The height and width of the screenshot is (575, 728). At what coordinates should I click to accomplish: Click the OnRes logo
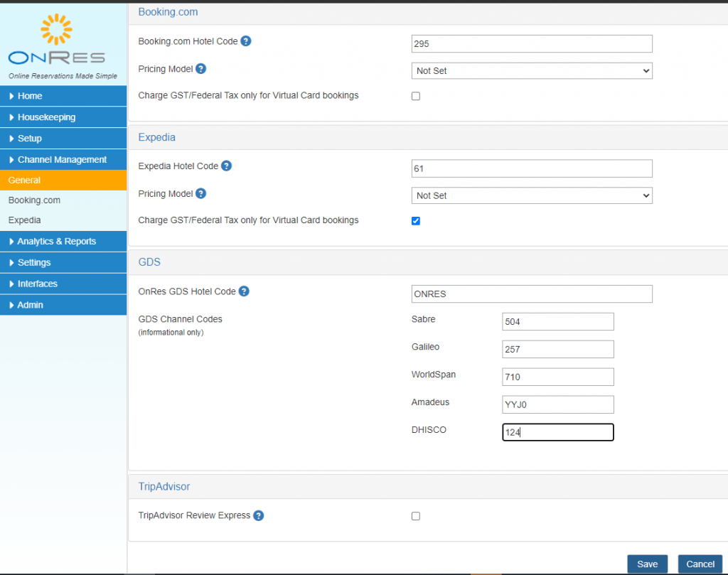pyautogui.click(x=57, y=43)
